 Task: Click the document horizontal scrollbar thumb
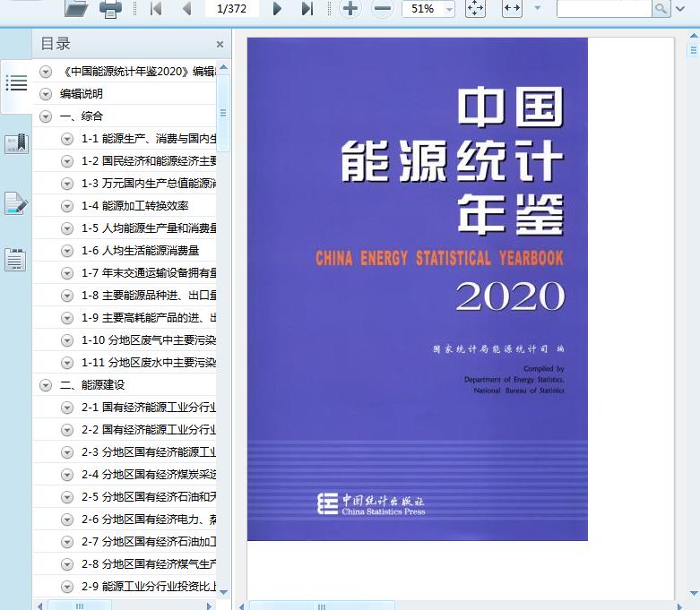pyautogui.click(x=322, y=606)
